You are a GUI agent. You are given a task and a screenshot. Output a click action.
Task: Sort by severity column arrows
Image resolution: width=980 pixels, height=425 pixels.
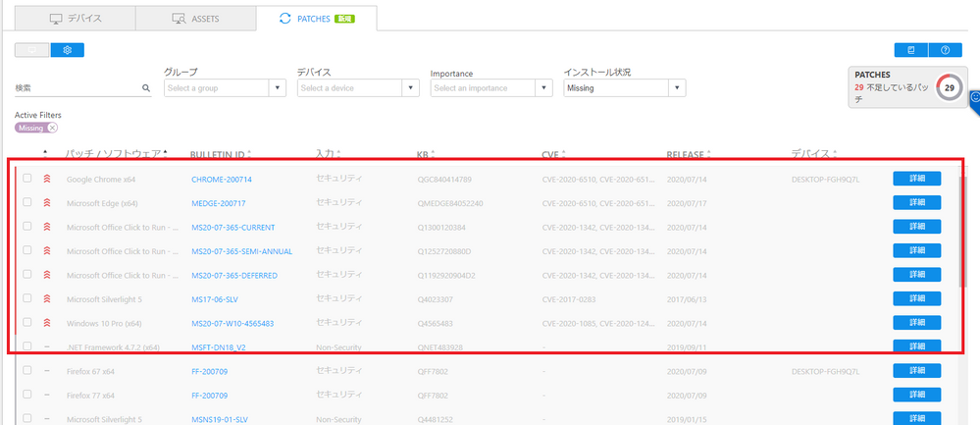[x=45, y=154]
